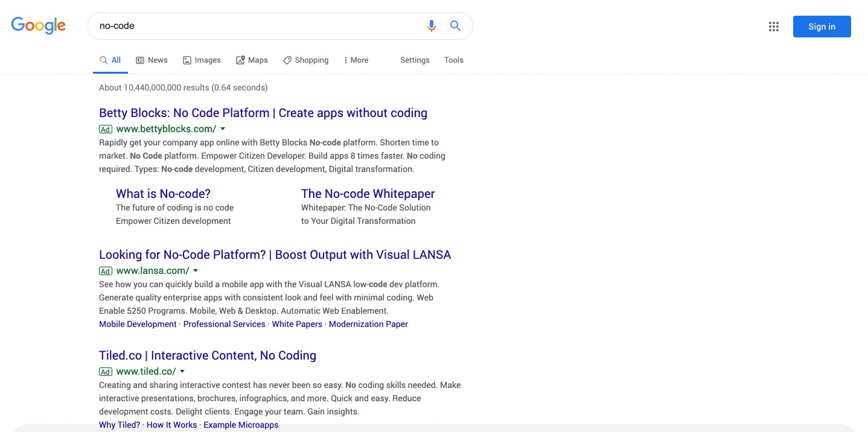This screenshot has height=432, width=868.
Task: Open Looking for No-Code Platform LANSA result
Action: point(275,255)
